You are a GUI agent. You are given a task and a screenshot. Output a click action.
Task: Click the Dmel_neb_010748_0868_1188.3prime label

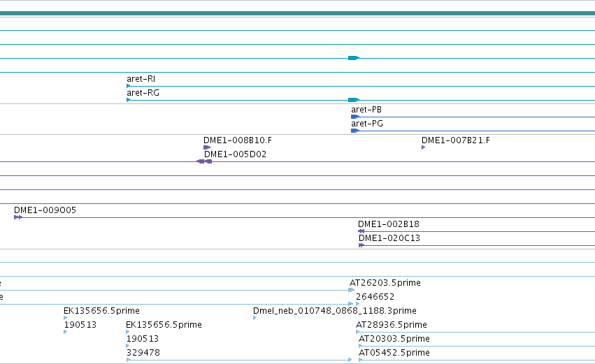[335, 311]
